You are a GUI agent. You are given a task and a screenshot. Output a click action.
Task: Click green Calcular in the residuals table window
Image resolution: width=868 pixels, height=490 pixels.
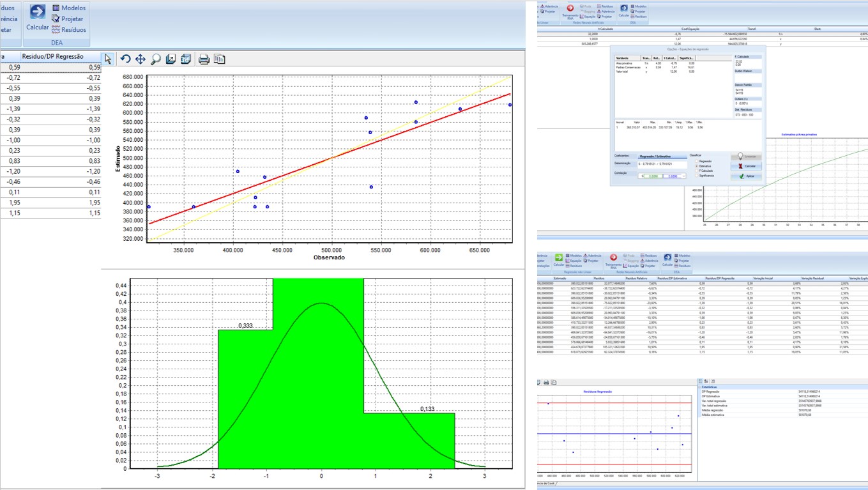click(559, 261)
